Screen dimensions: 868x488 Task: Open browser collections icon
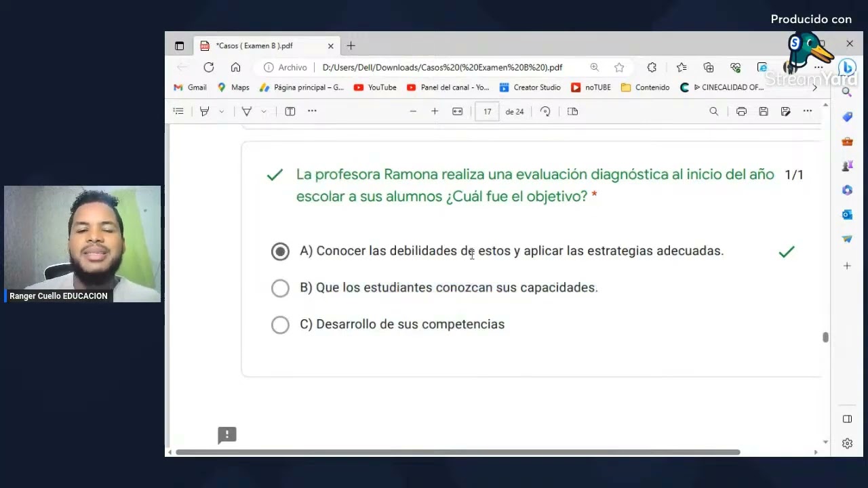click(x=709, y=67)
